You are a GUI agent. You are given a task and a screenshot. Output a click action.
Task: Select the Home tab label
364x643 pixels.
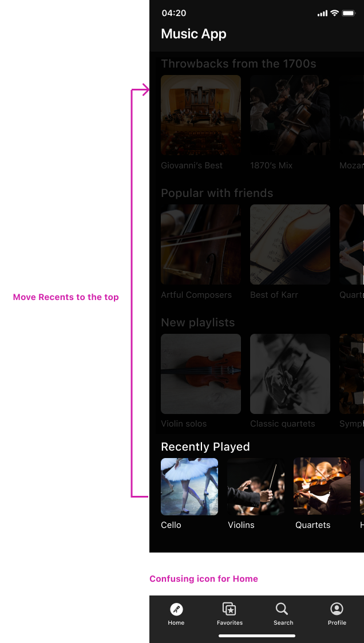click(176, 622)
